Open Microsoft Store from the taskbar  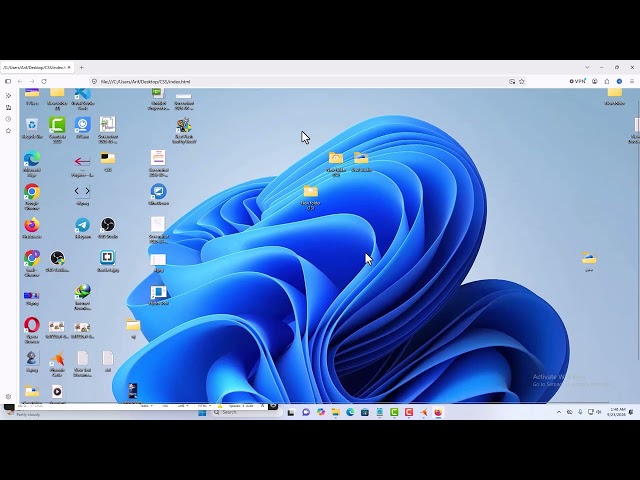tap(365, 413)
